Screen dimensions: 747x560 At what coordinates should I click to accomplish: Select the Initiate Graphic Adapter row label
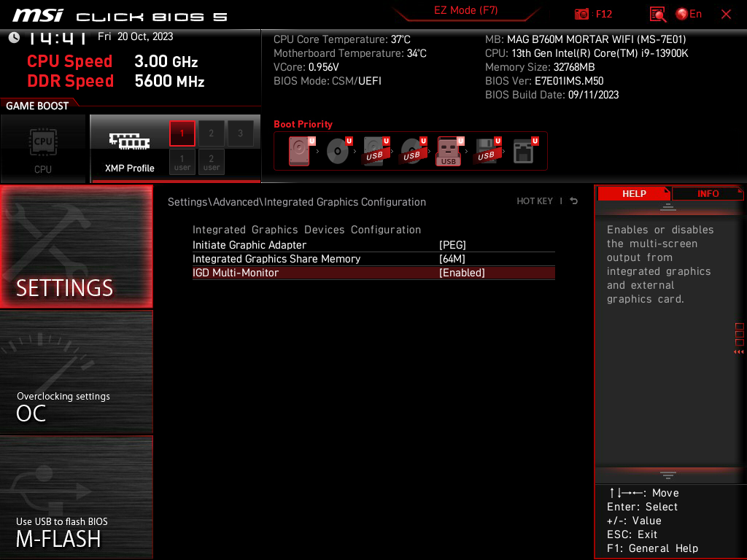(249, 245)
